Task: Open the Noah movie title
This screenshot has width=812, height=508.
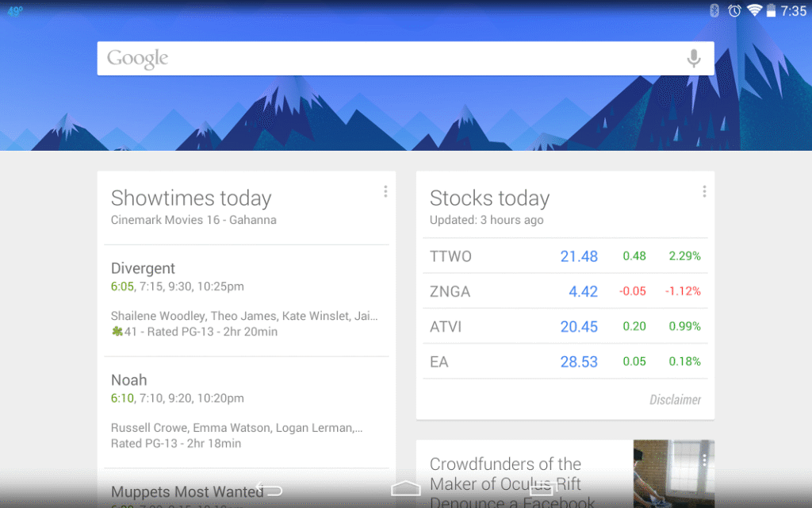Action: click(129, 380)
